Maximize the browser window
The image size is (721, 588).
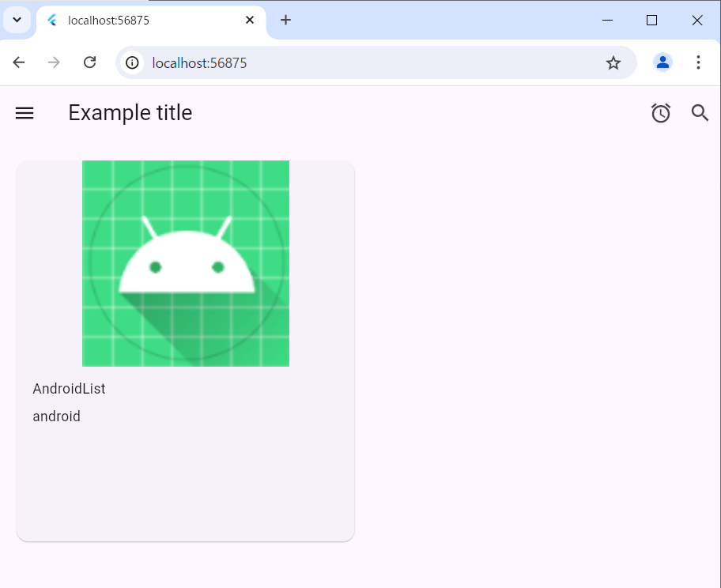pyautogui.click(x=651, y=20)
